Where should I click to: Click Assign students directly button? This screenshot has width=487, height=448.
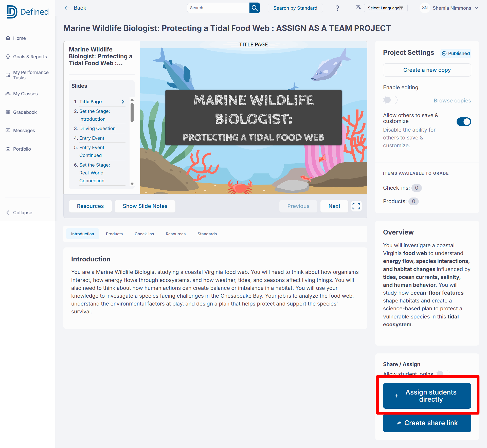pyautogui.click(x=427, y=396)
